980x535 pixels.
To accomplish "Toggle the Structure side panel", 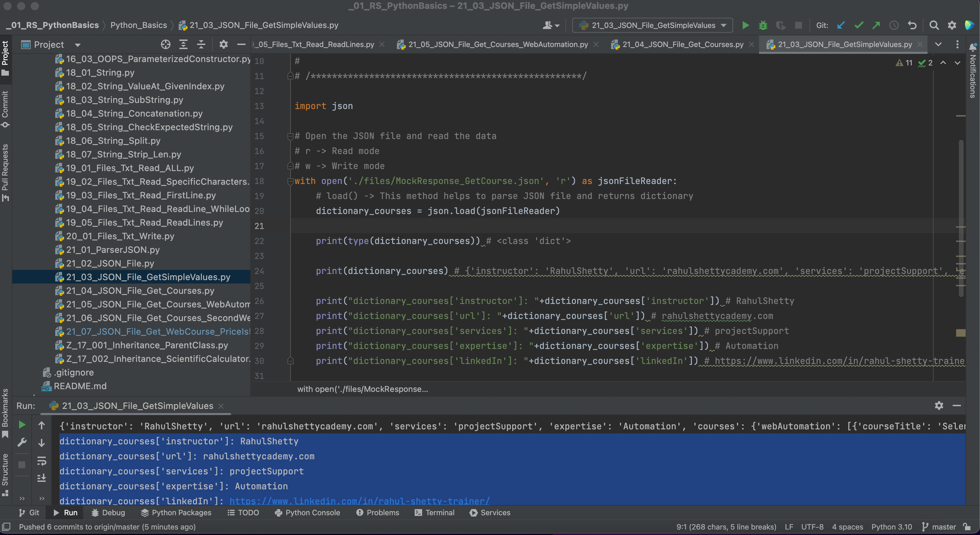I will (x=5, y=475).
